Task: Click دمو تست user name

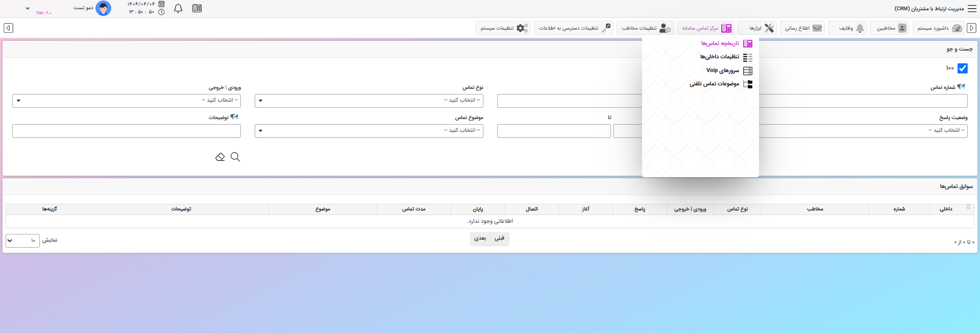Action: pyautogui.click(x=83, y=8)
